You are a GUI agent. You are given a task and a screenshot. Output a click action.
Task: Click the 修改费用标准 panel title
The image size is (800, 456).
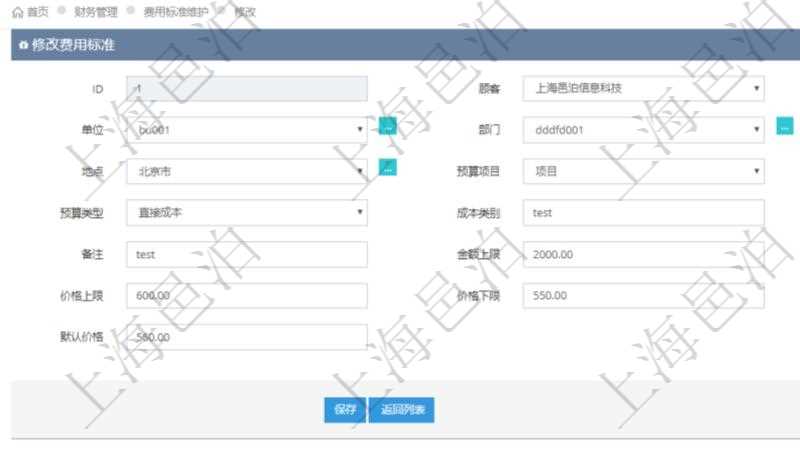(73, 45)
